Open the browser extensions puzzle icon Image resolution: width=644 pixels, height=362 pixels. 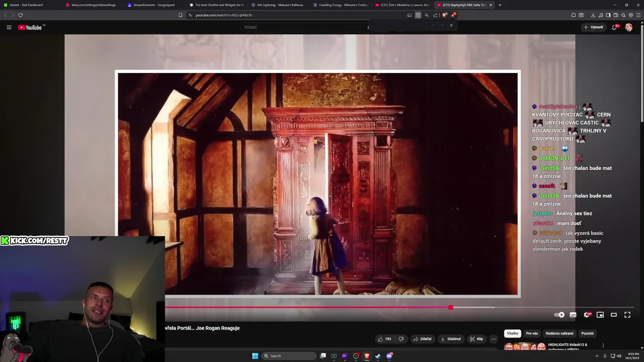[x=574, y=15]
